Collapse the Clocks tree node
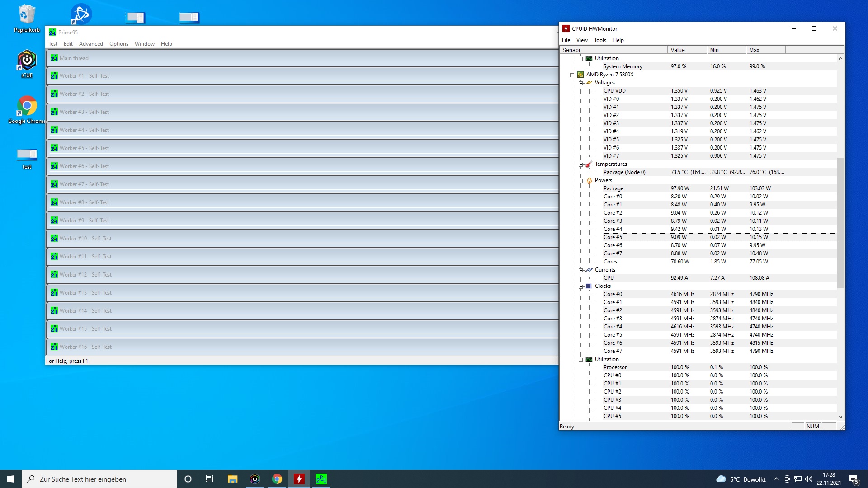The height and width of the screenshot is (488, 868). point(580,286)
